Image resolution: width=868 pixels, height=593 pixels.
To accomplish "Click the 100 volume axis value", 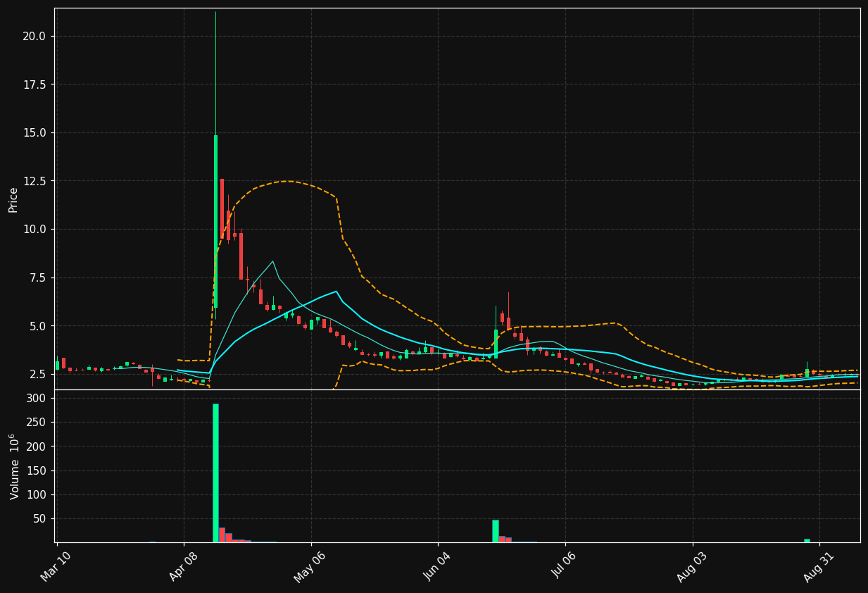I will 37,494.
